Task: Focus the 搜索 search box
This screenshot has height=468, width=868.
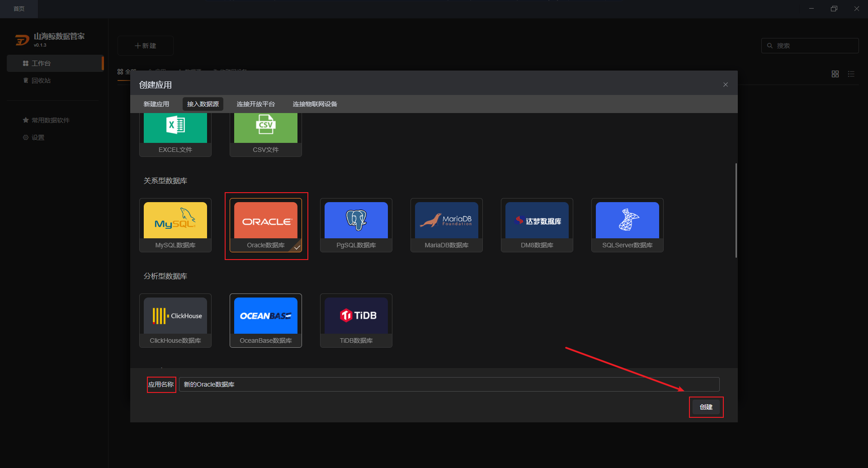Action: coord(810,46)
